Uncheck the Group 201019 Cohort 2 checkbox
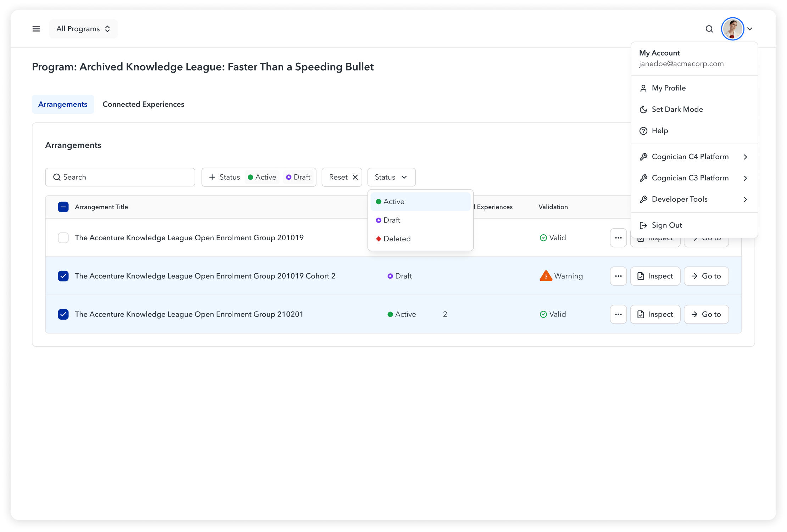 (x=63, y=276)
